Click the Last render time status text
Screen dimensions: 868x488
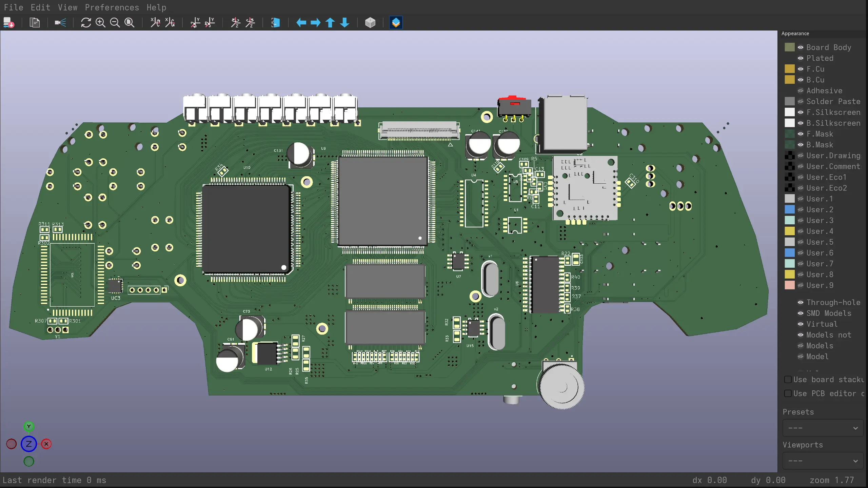pyautogui.click(x=54, y=480)
